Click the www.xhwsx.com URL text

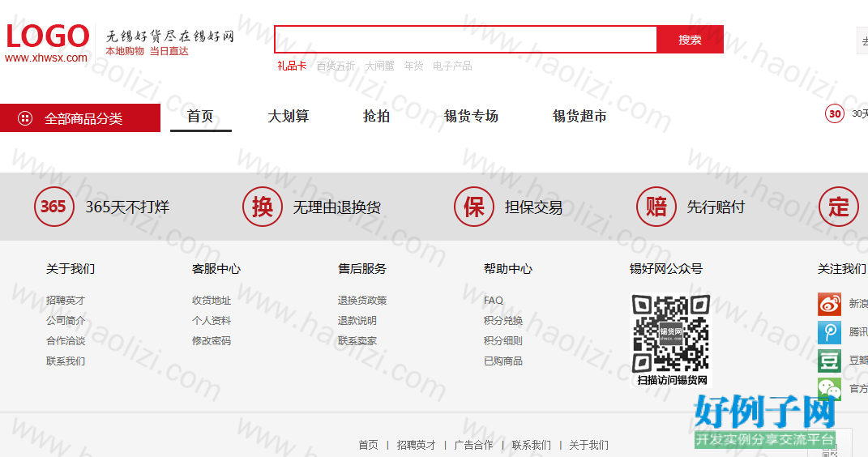pos(46,58)
